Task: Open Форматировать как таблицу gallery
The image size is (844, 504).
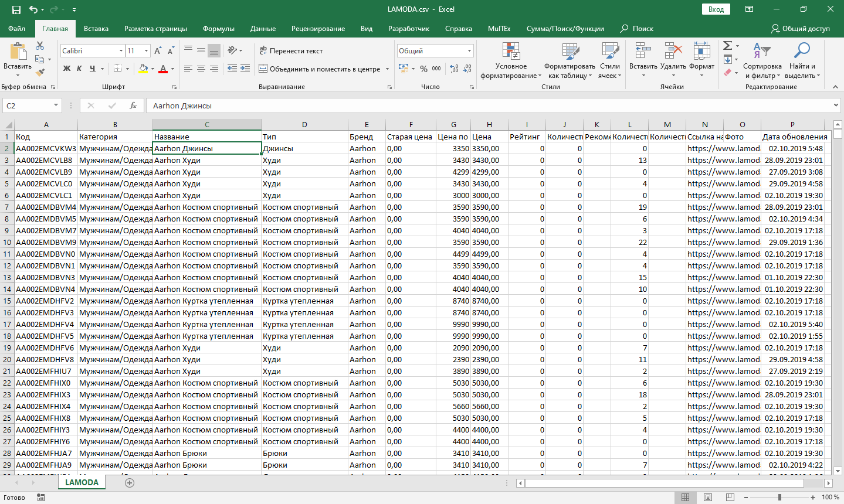Action: coord(570,60)
